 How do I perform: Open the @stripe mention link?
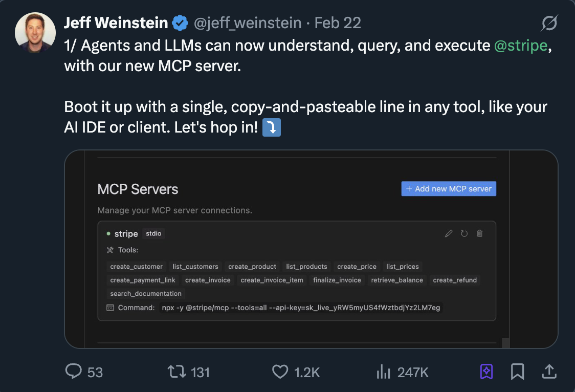point(521,45)
